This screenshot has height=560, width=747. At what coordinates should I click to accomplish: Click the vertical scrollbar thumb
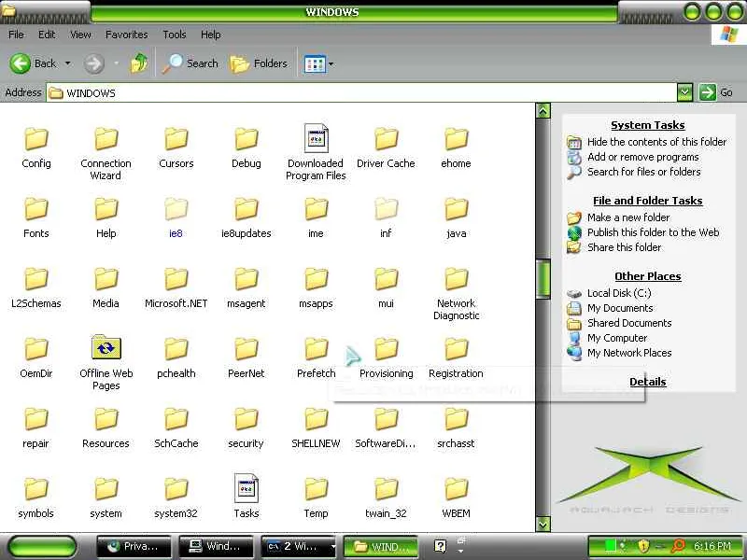543,279
